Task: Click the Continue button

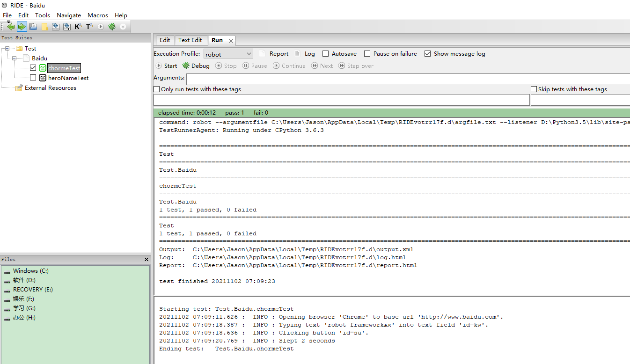Action: click(x=289, y=66)
